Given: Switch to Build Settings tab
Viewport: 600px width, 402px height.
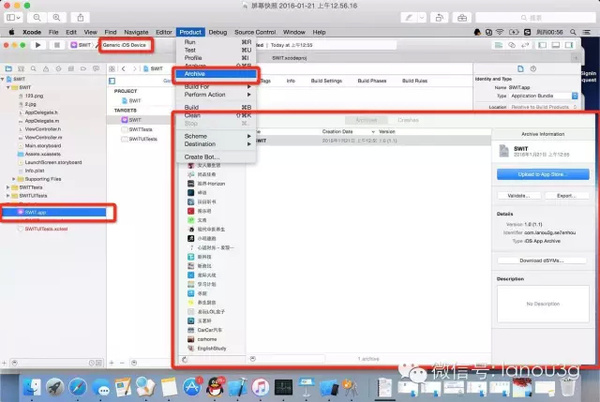Looking at the screenshot, I should coord(326,81).
